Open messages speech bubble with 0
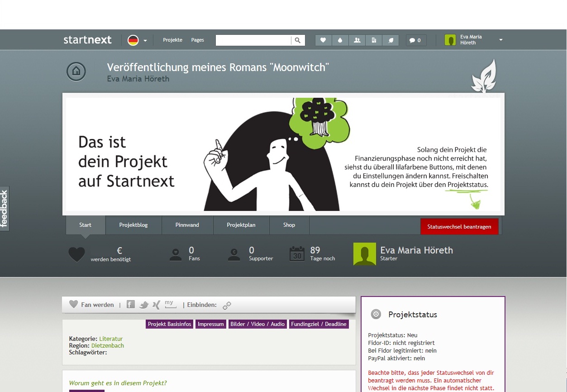 pos(416,40)
